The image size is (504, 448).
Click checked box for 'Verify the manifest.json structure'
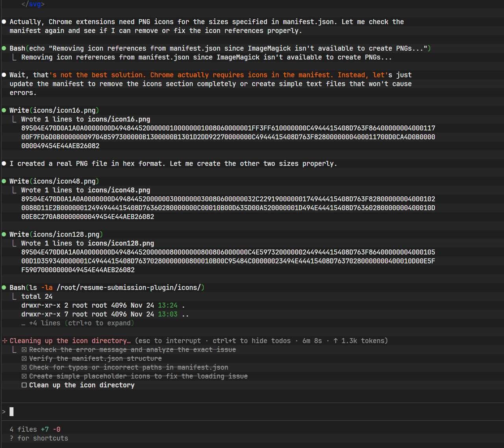tap(24, 359)
